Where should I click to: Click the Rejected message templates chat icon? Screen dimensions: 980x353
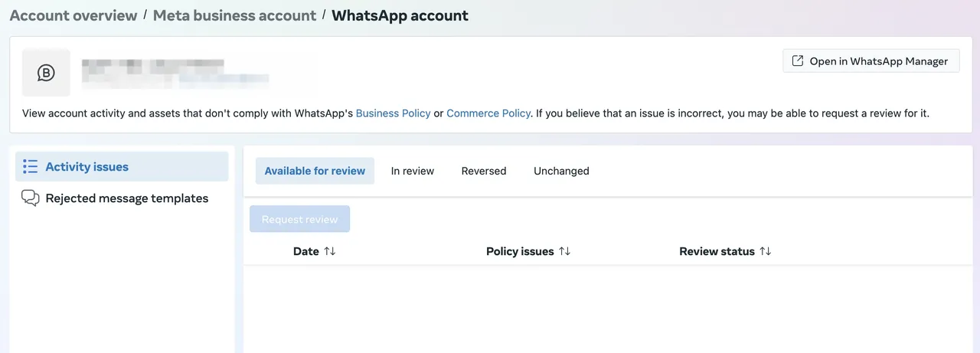pos(31,198)
